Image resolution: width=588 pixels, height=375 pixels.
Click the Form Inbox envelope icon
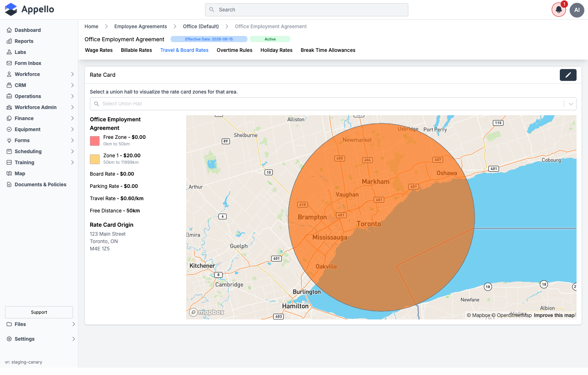[9, 63]
